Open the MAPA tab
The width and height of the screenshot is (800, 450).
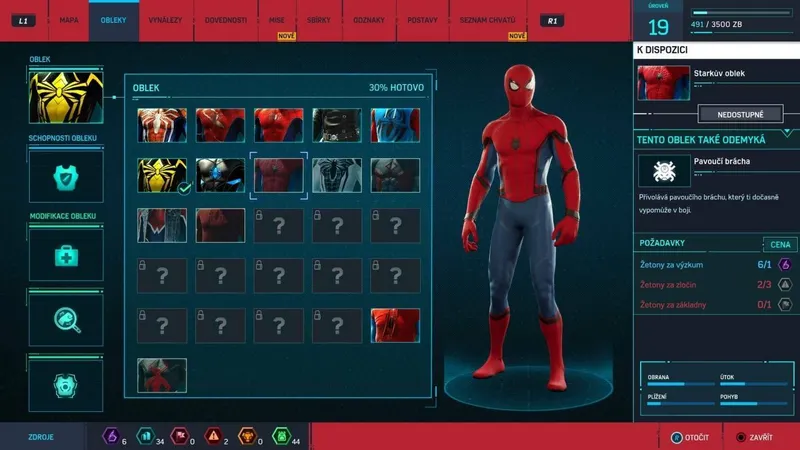68,20
